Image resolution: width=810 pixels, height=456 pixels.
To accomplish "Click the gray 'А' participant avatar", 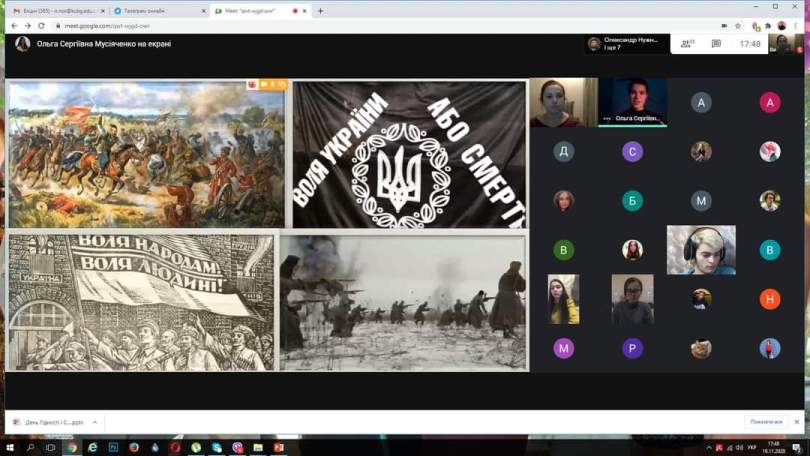I will 701,103.
